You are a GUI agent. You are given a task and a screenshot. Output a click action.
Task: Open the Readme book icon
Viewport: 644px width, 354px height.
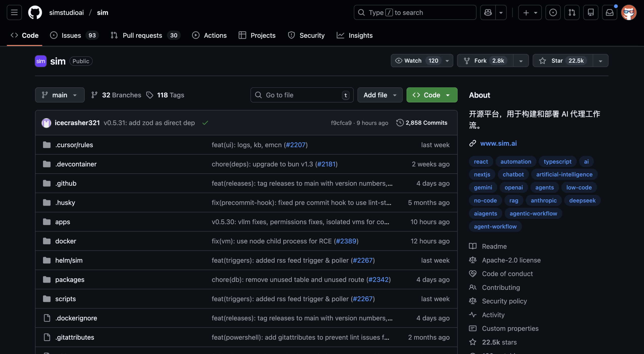click(x=473, y=246)
